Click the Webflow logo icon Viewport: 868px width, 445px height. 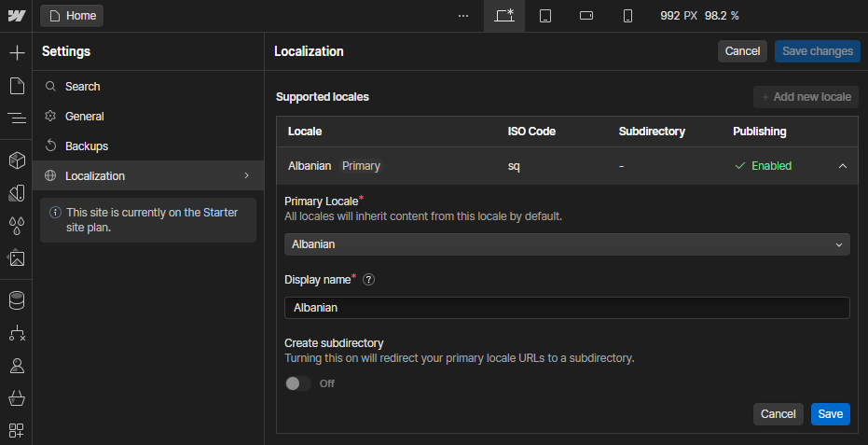tap(16, 16)
